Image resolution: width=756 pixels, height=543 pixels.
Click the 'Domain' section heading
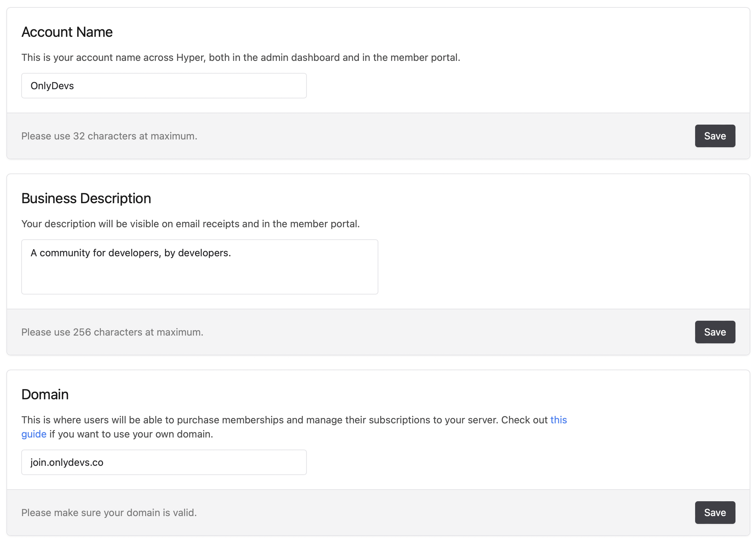pos(45,395)
